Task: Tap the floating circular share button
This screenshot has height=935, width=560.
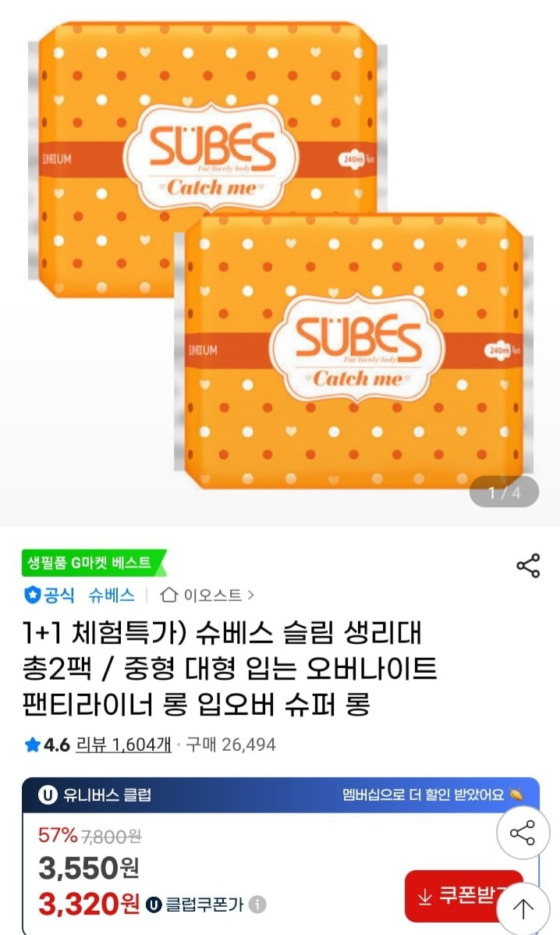Action: click(523, 833)
